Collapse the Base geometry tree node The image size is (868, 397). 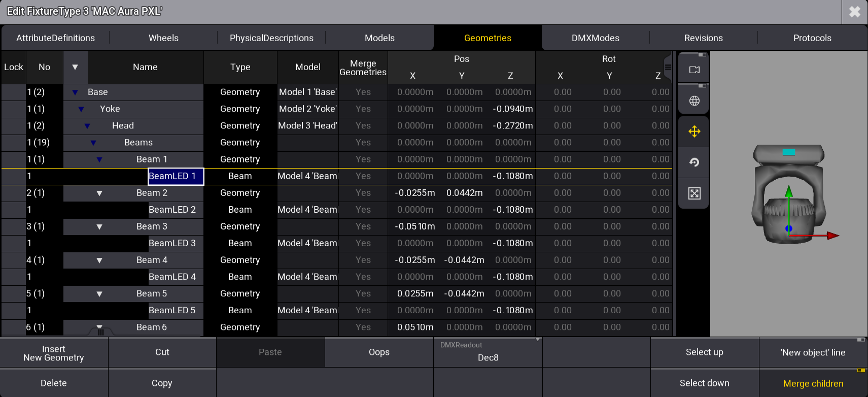tap(75, 92)
